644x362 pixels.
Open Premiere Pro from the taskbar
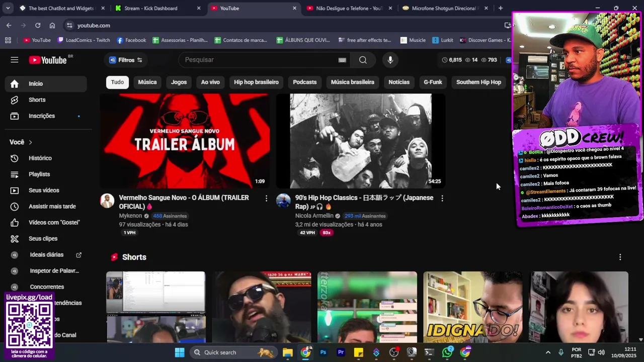click(x=341, y=352)
